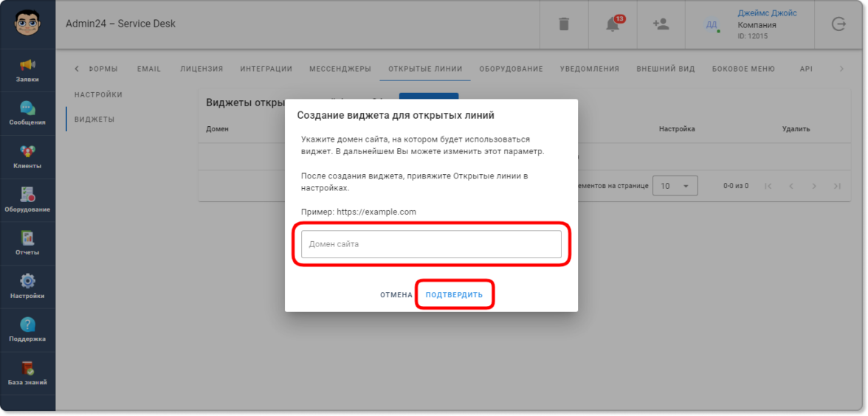Click Пример: https://example.com text
Screen dimensions: 868x416
coord(359,212)
